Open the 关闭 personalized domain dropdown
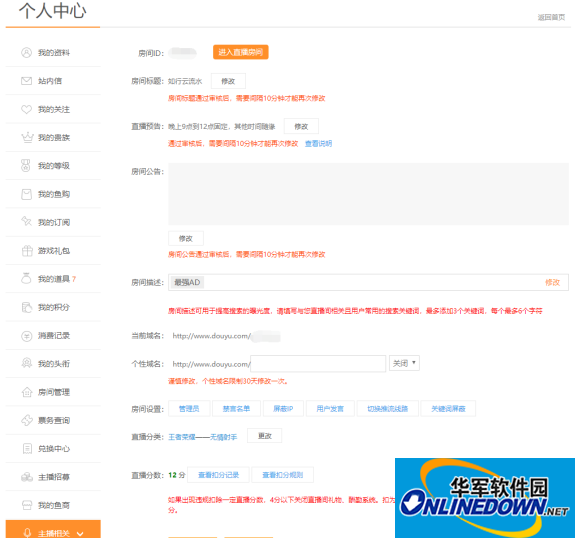This screenshot has width=575, height=538. coord(404,363)
